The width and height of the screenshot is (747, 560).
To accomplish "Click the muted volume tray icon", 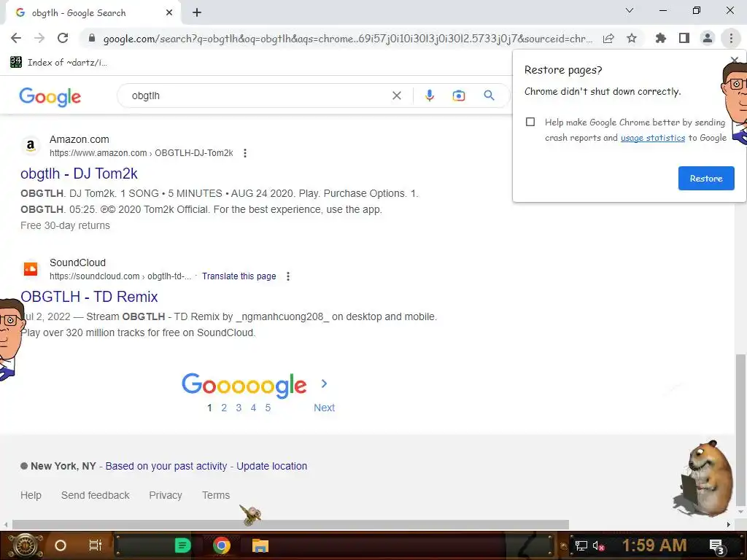I will click(x=598, y=545).
